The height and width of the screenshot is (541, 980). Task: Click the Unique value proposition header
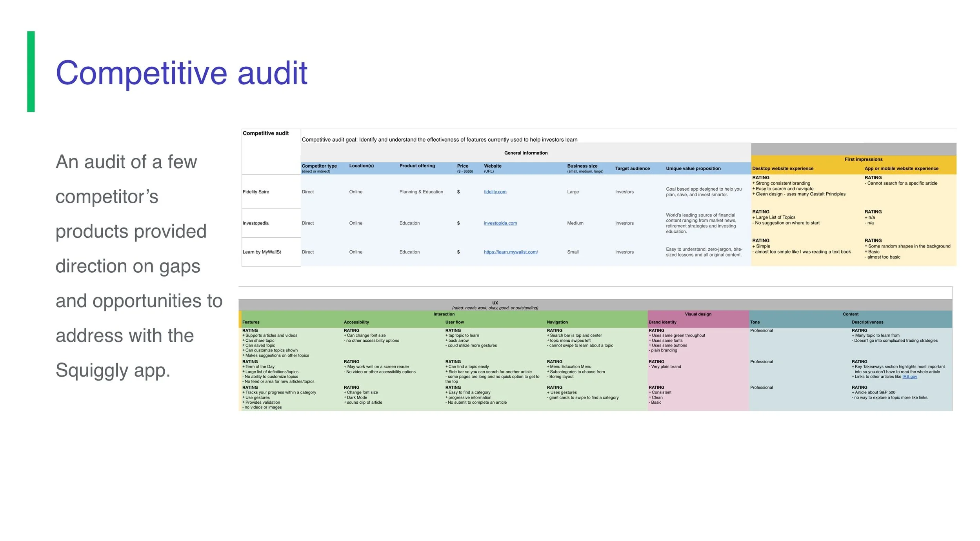pos(693,169)
